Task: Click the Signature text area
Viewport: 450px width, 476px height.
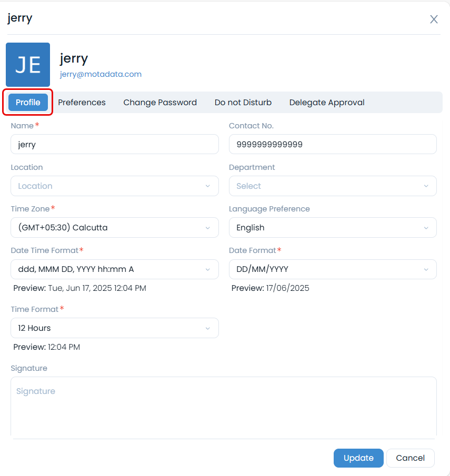Action: click(223, 408)
